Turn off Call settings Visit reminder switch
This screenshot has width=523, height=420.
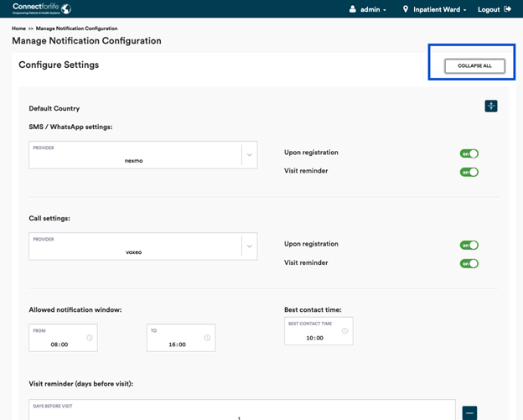(x=469, y=263)
